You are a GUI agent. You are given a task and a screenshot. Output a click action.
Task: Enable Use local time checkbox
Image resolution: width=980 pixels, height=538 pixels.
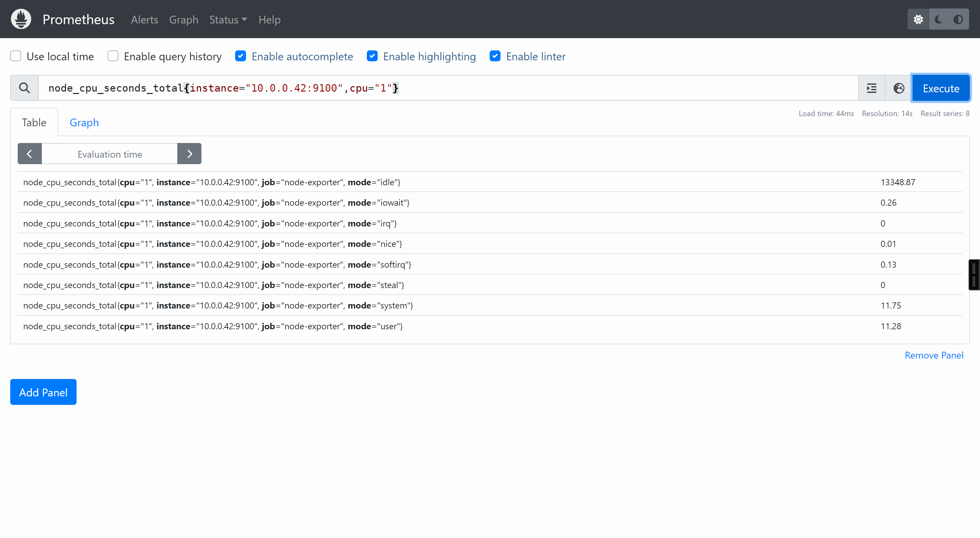click(x=16, y=56)
